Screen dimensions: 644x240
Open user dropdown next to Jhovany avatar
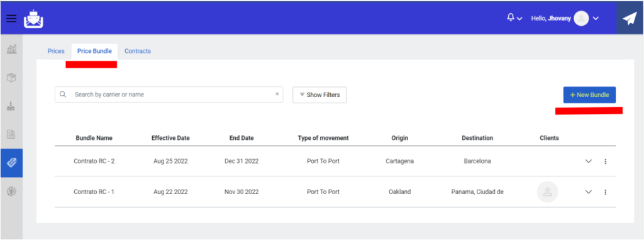596,18
